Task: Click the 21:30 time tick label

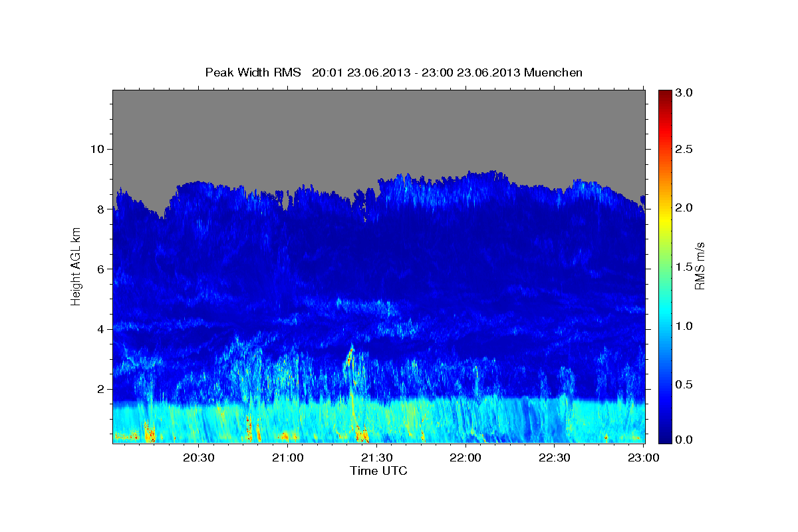Action: [x=376, y=458]
